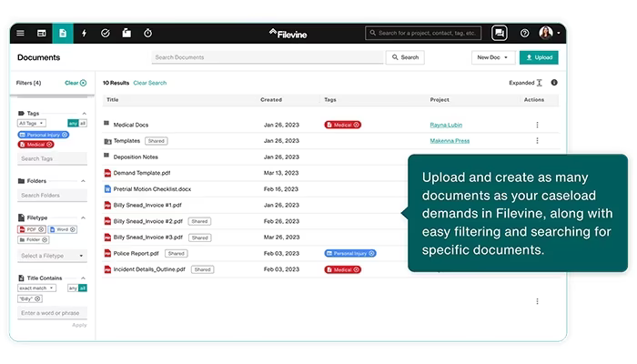The height and width of the screenshot is (364, 637).
Task: Focus the 'Enter a word or phrase' field
Action: coord(52,313)
